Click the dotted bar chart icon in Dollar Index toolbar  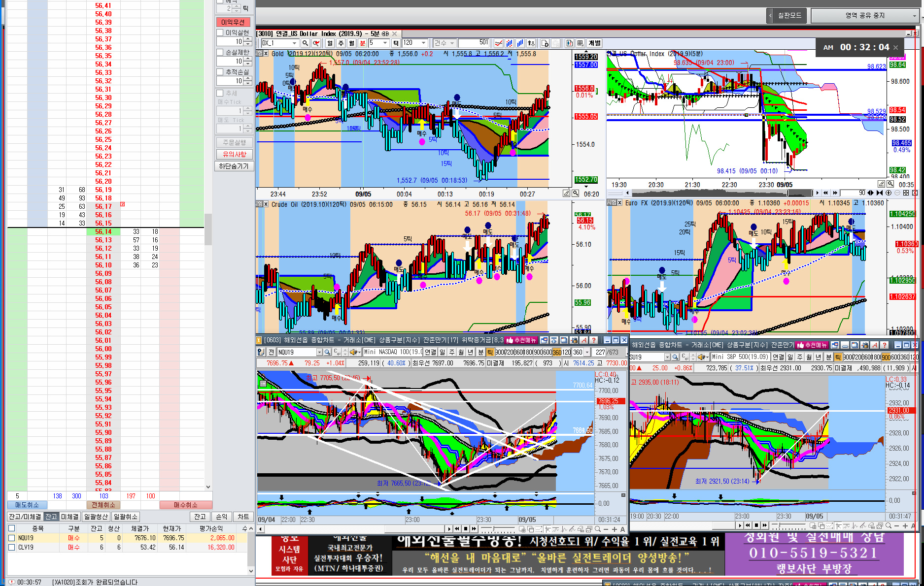(509, 43)
